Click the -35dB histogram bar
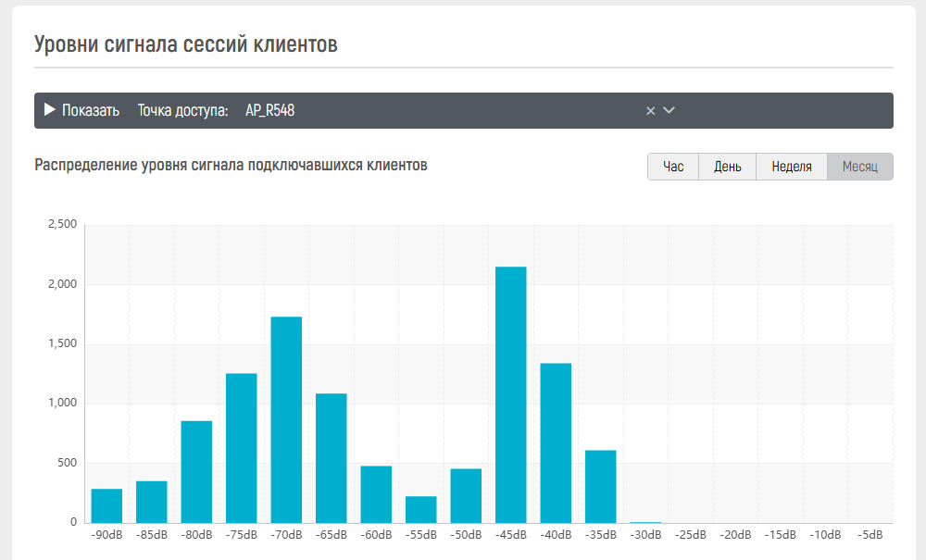 coord(601,486)
